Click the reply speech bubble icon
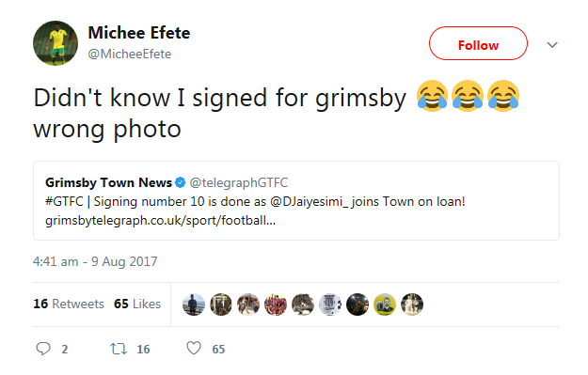The width and height of the screenshot is (588, 375). [x=43, y=349]
